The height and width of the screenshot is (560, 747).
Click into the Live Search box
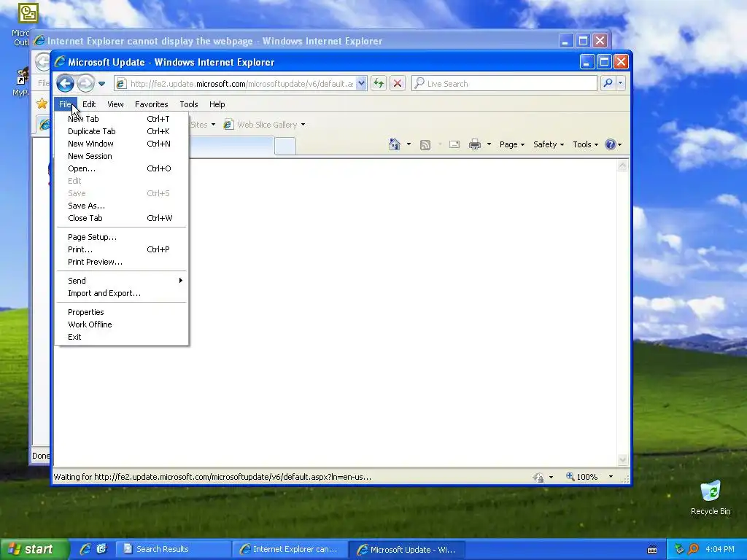[504, 84]
